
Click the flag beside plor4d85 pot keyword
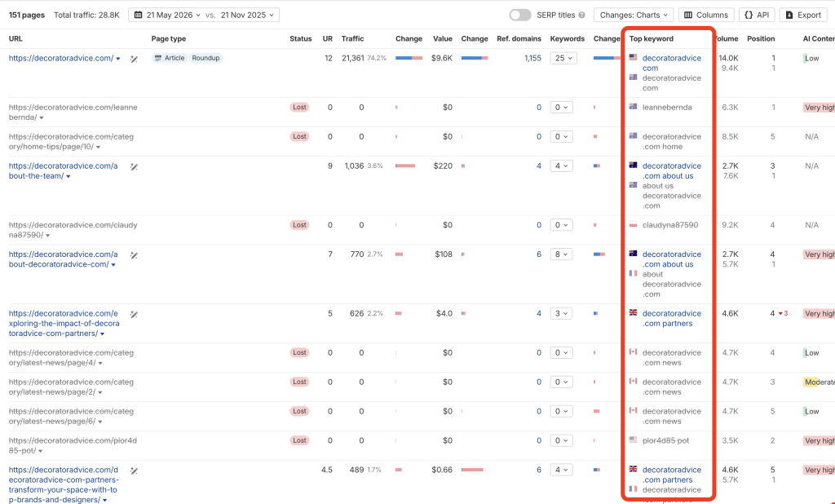coord(633,440)
